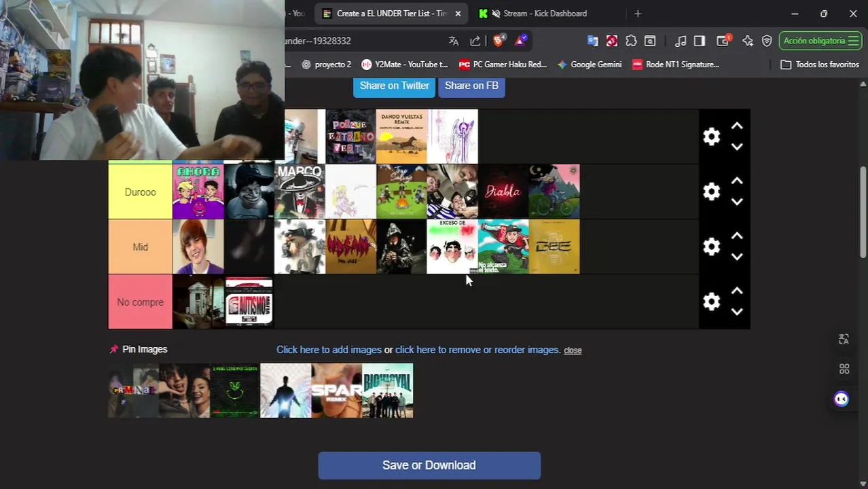
Task: Click the floating translate icon at right edge
Action: point(844,339)
